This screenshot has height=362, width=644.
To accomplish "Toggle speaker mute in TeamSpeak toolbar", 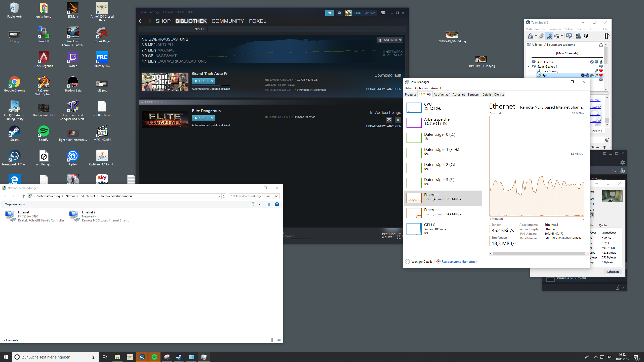I will pos(556,36).
